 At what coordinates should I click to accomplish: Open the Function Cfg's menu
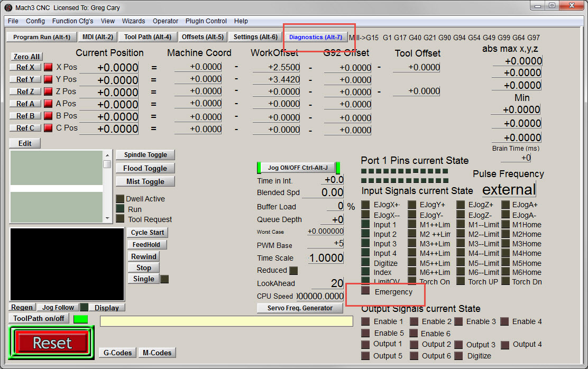click(x=72, y=21)
